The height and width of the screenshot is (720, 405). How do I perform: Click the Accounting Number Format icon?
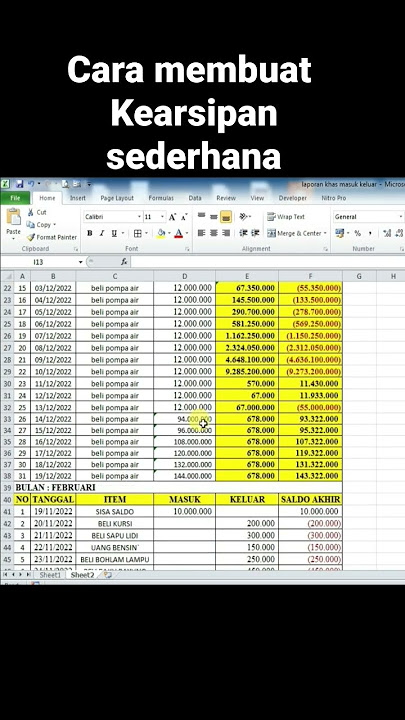pyautogui.click(x=339, y=233)
